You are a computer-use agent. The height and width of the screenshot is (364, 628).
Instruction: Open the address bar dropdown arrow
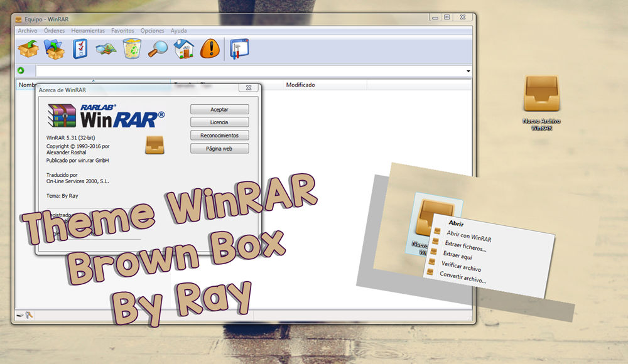click(468, 71)
